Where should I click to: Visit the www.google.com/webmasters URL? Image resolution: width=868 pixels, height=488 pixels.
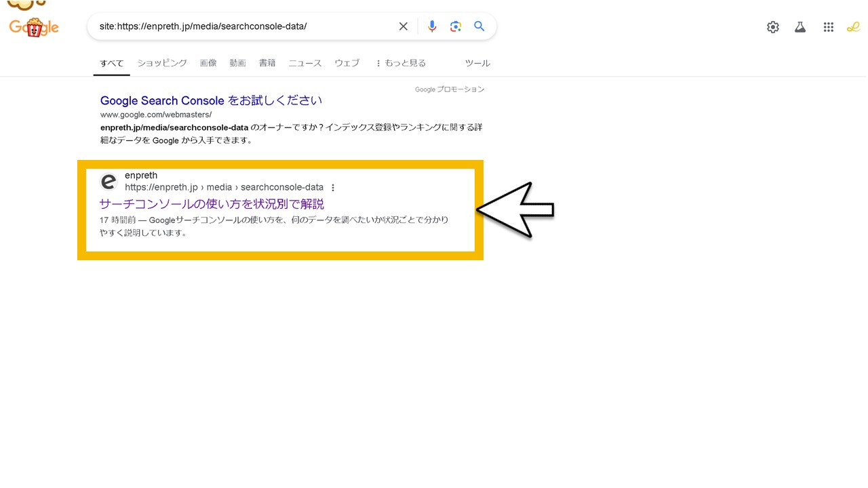[x=156, y=115]
